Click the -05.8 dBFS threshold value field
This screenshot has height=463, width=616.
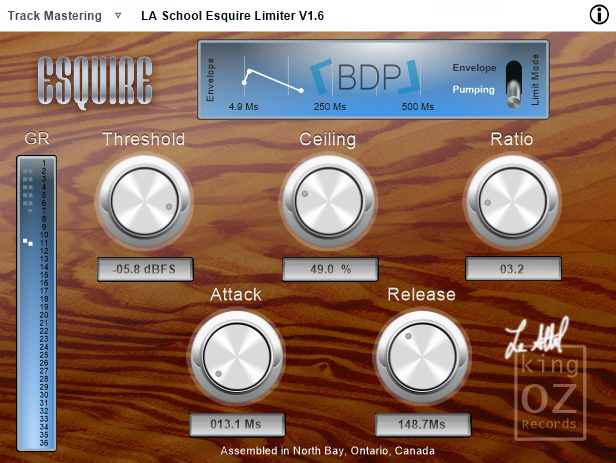coord(145,269)
